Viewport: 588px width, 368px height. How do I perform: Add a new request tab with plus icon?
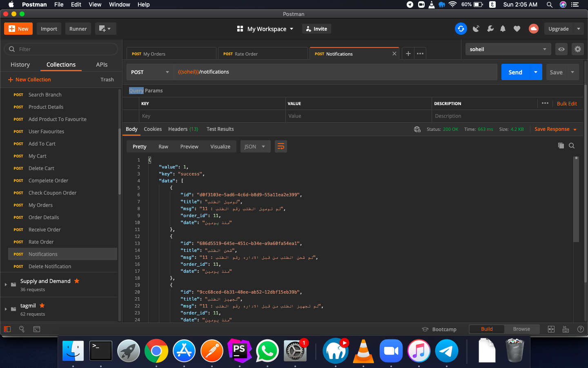coord(408,54)
